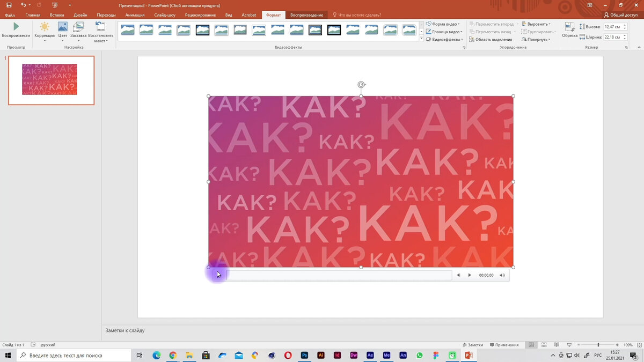
Task: Click the Высота height input field
Action: point(612,26)
